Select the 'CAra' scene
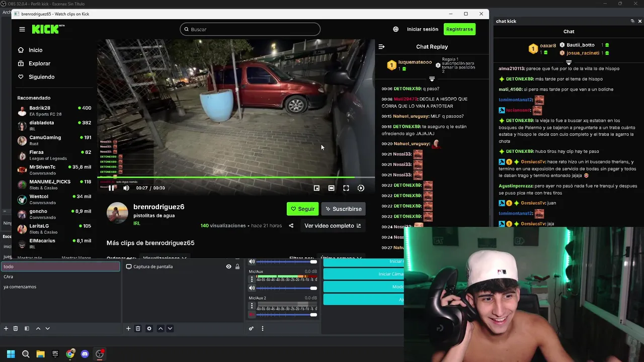The image size is (644, 362). [61, 277]
